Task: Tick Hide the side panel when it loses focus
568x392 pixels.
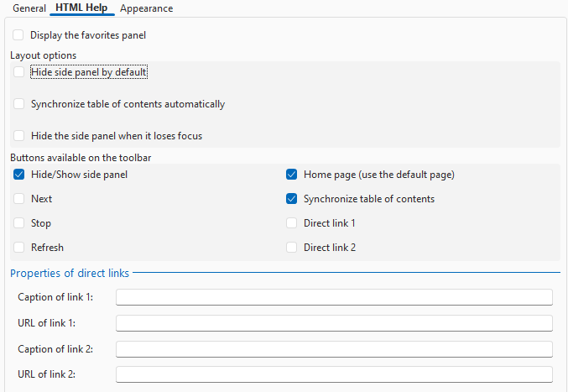Action: pyautogui.click(x=18, y=136)
